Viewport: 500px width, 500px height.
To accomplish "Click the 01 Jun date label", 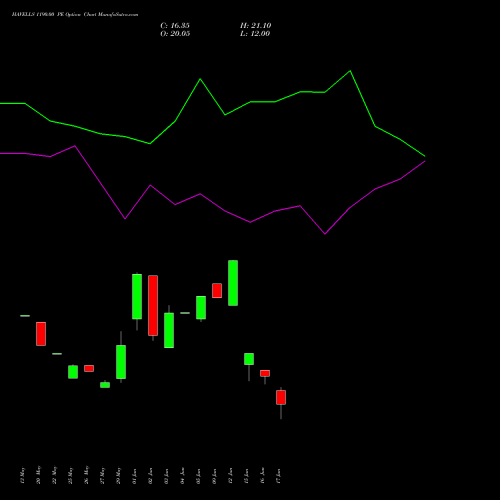I will 135,476.
